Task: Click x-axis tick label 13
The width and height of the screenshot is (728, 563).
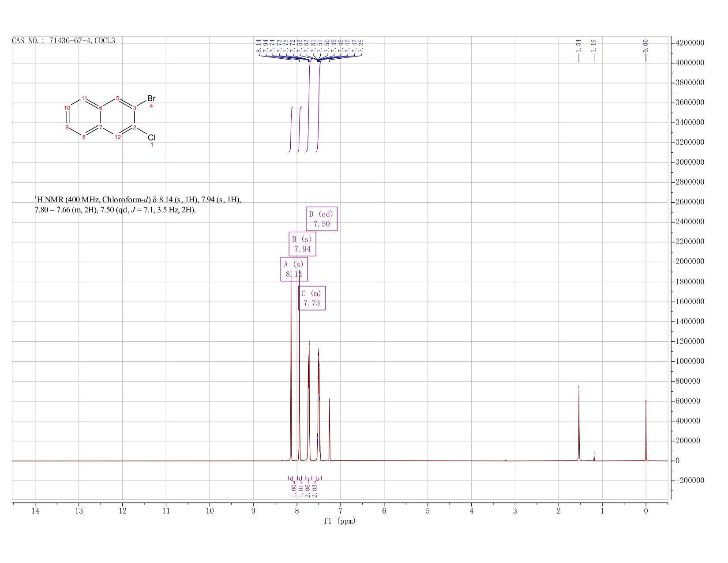Action: pyautogui.click(x=79, y=511)
